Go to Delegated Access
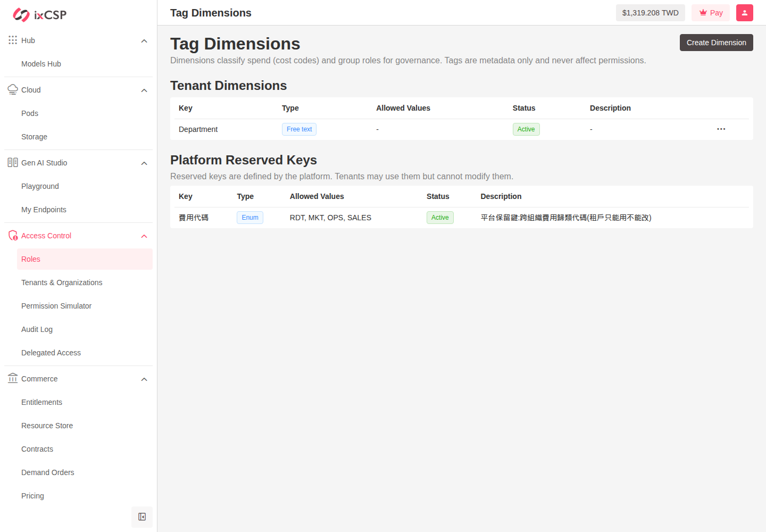The width and height of the screenshot is (766, 532). pyautogui.click(x=85, y=353)
